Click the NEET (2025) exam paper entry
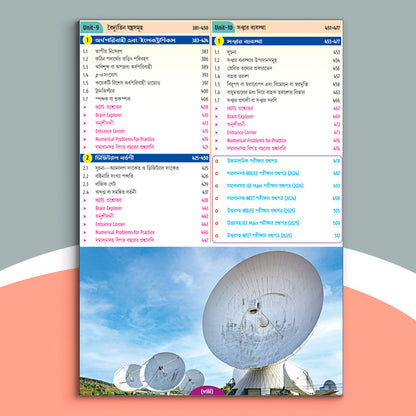Screen dimensions: 416x416 tap(259, 235)
